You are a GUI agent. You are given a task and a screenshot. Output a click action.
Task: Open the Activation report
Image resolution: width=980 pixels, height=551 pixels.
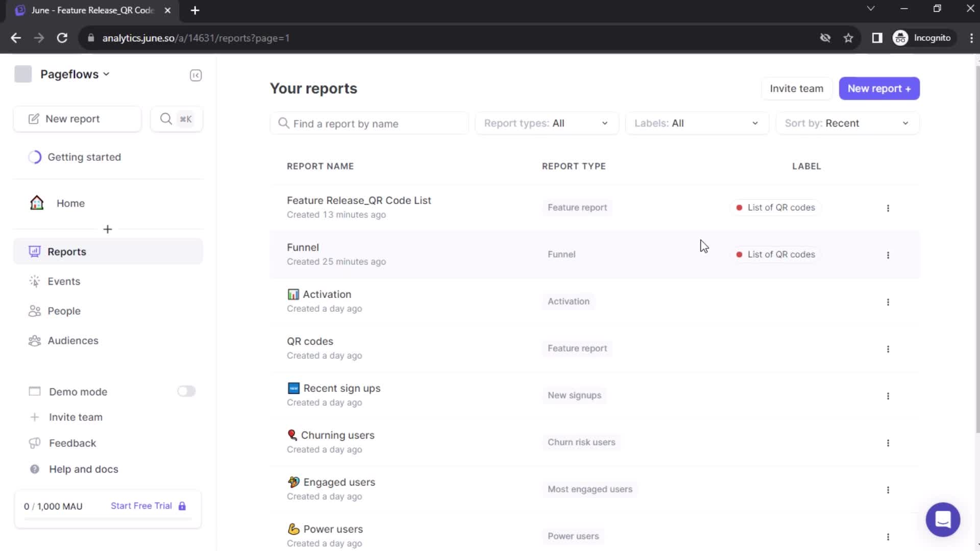[327, 294]
